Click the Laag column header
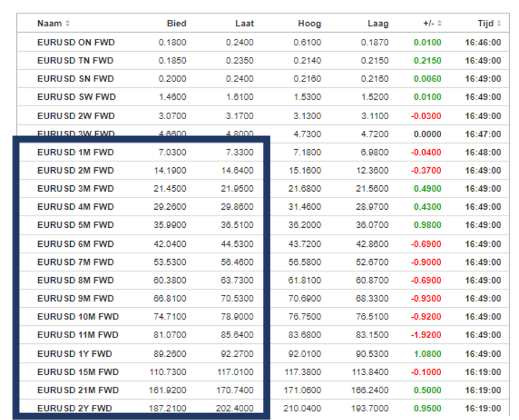Screen dimensions: 519x420 [x=378, y=24]
